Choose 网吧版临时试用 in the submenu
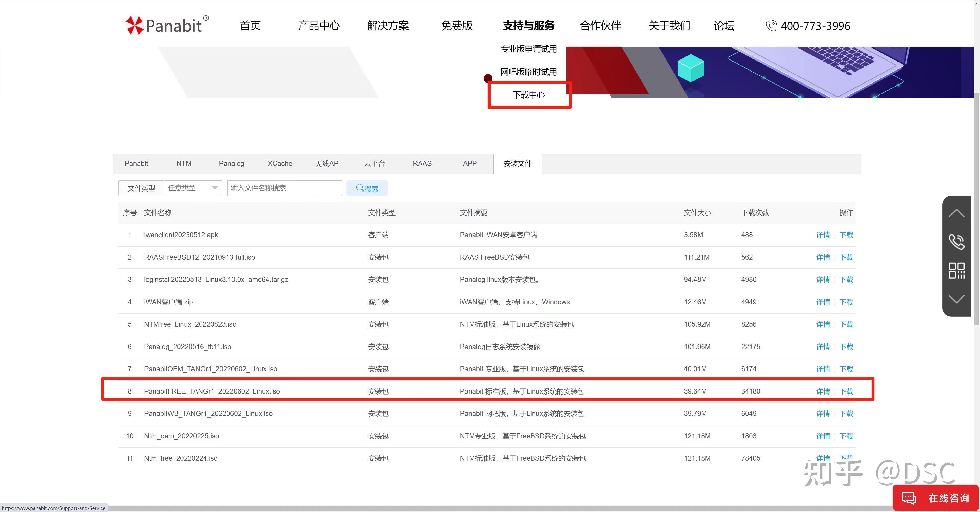Screen dimensions: 980x512 (x=529, y=72)
